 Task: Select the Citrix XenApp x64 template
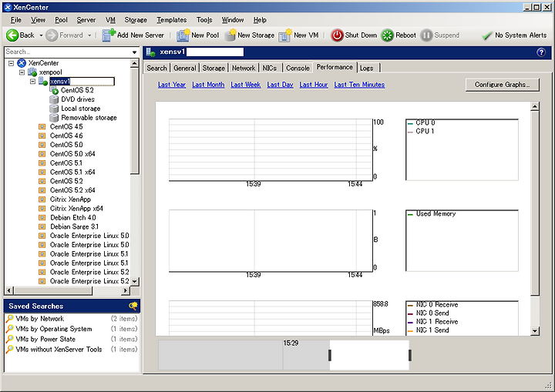(x=76, y=209)
